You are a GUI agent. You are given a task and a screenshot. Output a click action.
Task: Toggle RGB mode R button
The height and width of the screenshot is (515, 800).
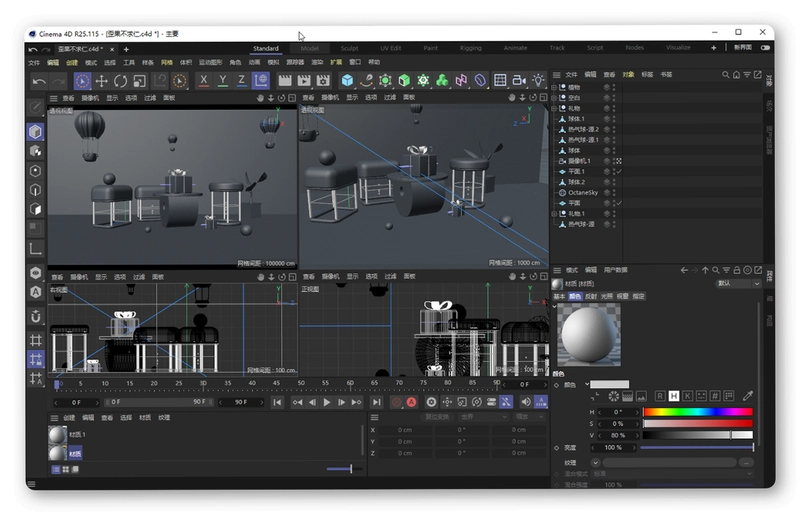[x=660, y=396]
